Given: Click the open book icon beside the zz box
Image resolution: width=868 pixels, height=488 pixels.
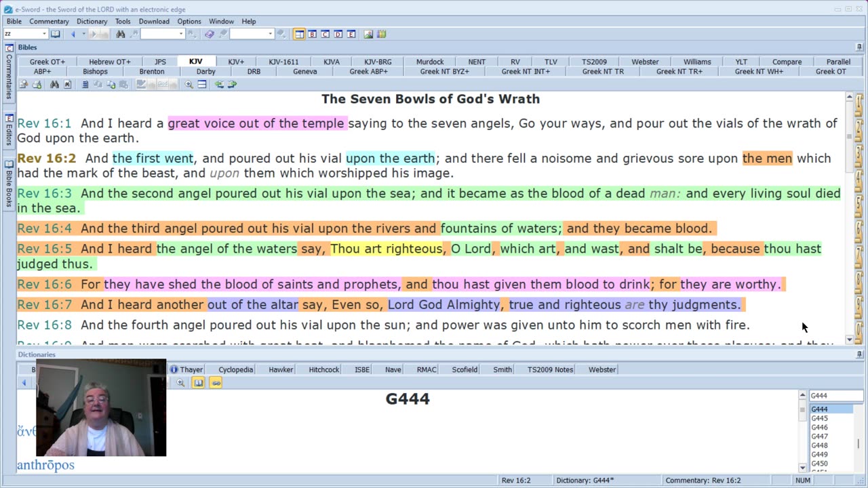Looking at the screenshot, I should (x=56, y=34).
